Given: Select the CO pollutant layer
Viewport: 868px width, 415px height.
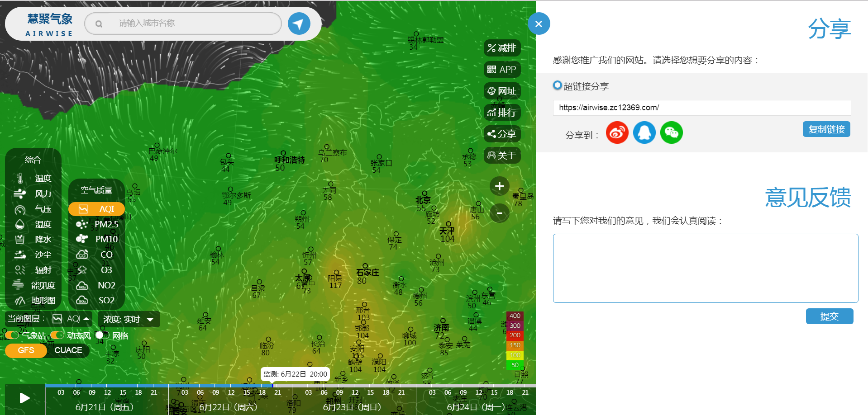Looking at the screenshot, I should pos(96,255).
